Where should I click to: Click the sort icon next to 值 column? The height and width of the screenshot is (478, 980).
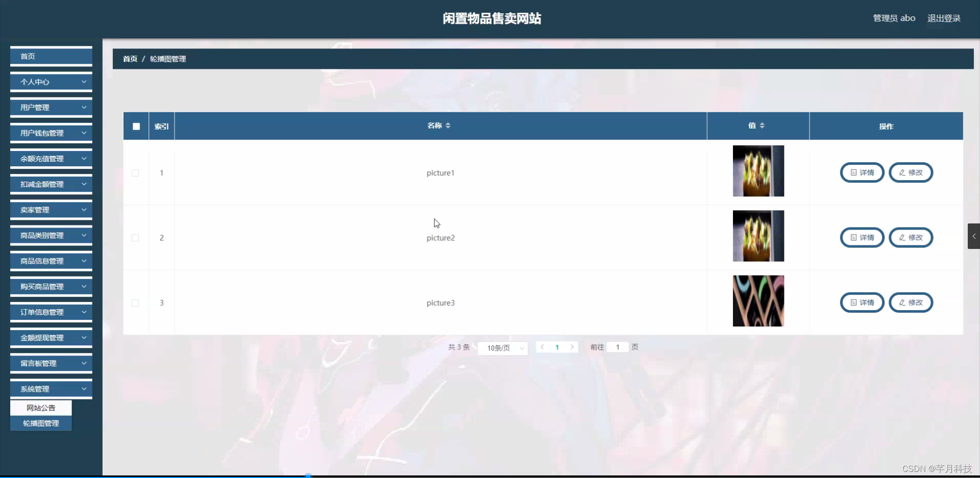click(x=762, y=125)
